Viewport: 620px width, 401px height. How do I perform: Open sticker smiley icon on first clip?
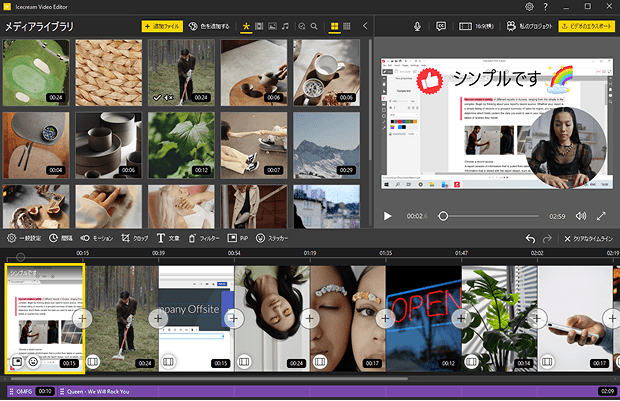coord(33,361)
